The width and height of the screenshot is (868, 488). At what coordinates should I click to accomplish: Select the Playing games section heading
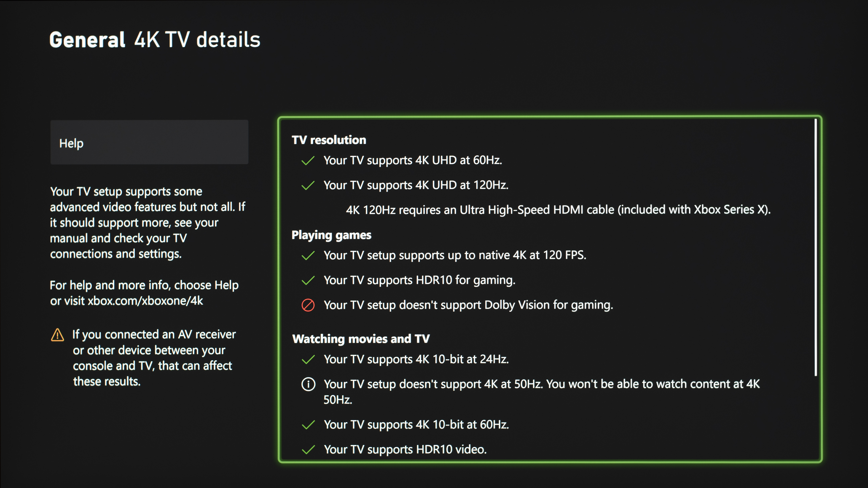[331, 235]
